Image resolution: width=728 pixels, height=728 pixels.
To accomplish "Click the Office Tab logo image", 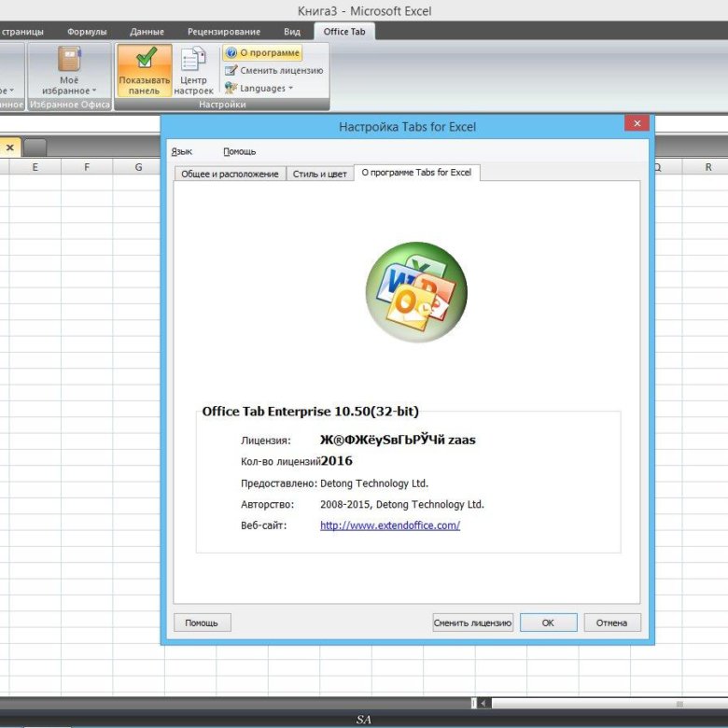I will point(415,291).
